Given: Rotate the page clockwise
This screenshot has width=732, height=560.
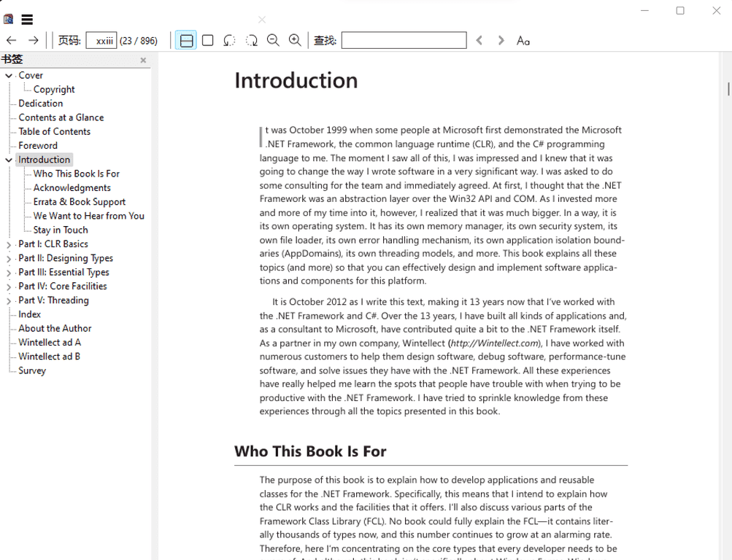Looking at the screenshot, I should click(x=251, y=41).
